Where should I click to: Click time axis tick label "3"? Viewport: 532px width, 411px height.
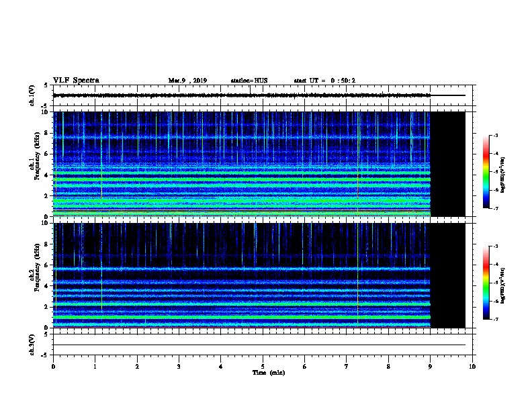tap(179, 367)
